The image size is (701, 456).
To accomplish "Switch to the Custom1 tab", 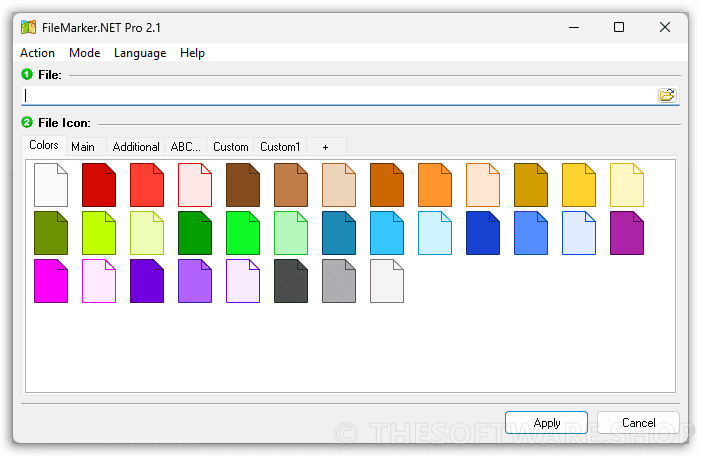I will pyautogui.click(x=280, y=147).
